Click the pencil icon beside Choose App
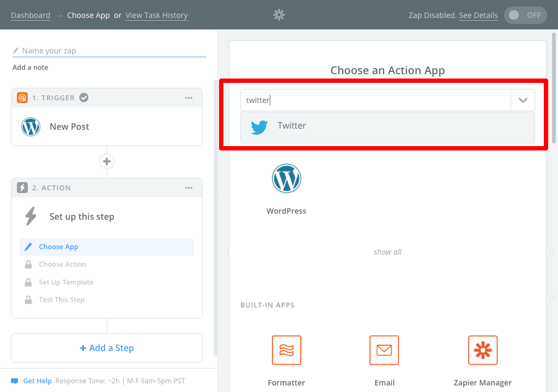This screenshot has height=392, width=558. pyautogui.click(x=28, y=247)
